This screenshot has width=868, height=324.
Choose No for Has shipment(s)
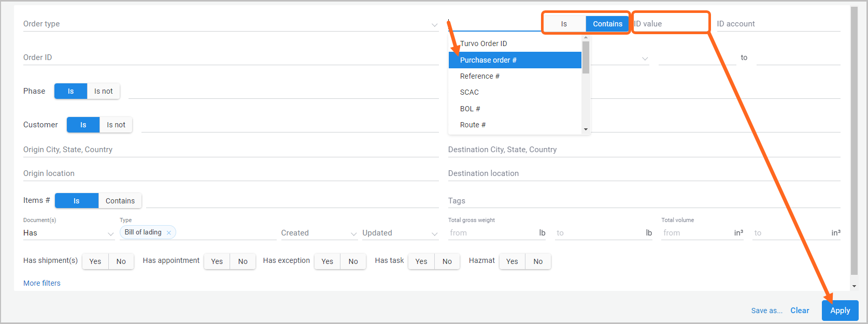pos(121,261)
